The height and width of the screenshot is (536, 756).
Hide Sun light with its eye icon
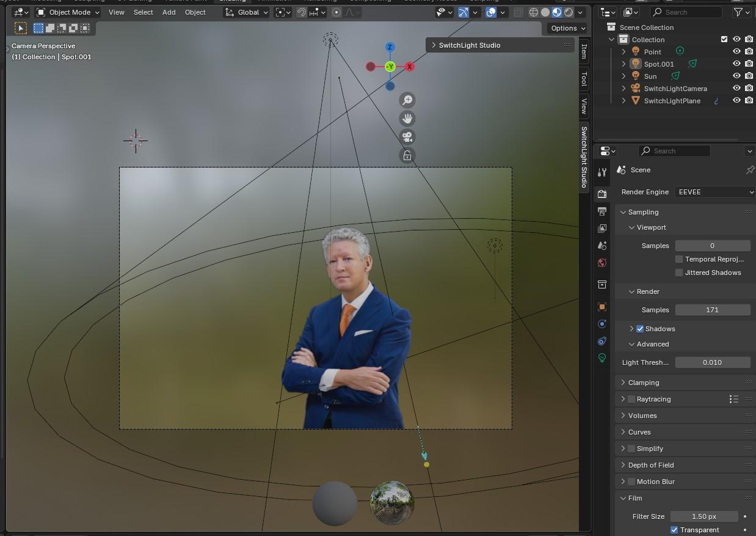(x=736, y=76)
